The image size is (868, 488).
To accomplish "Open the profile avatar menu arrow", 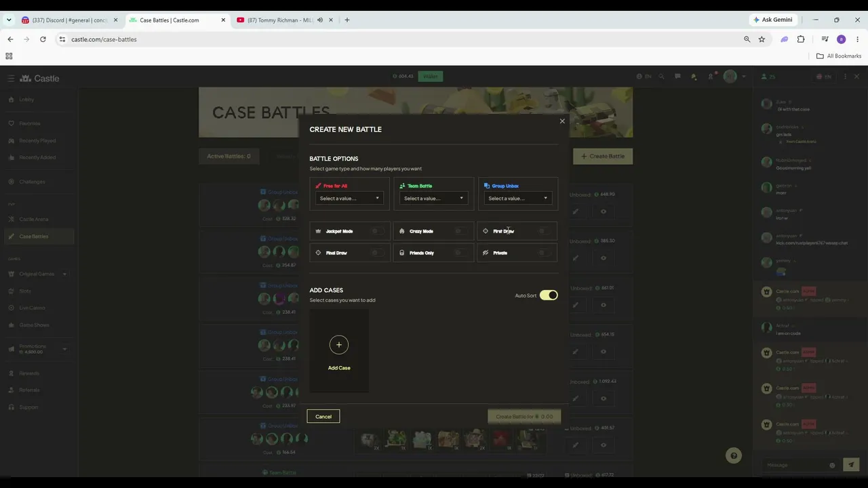I will click(744, 77).
